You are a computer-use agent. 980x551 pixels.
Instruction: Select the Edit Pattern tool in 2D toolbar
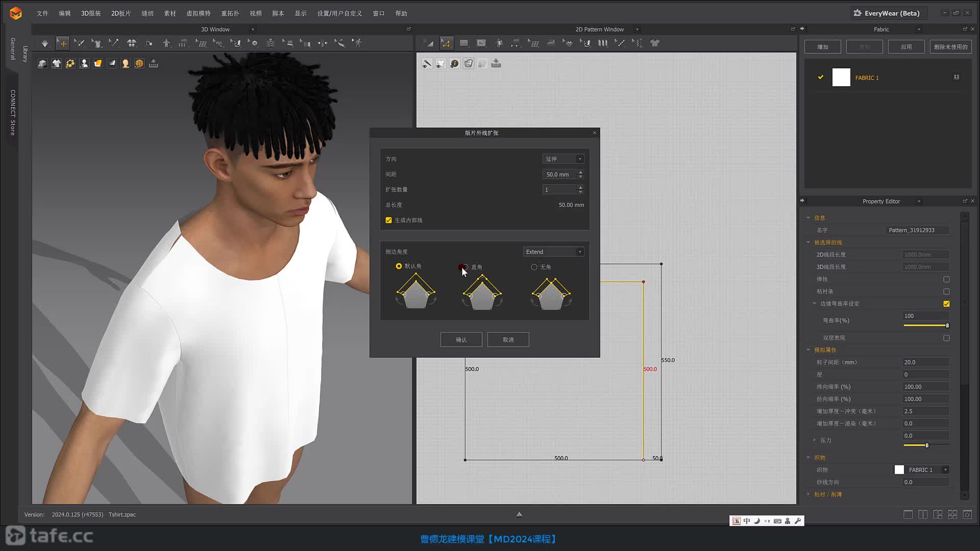tap(446, 43)
